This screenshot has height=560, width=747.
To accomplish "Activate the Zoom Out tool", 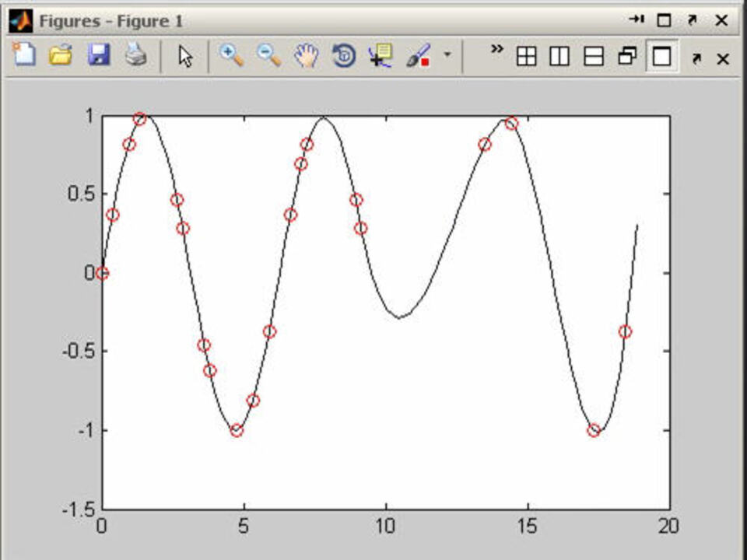I will 268,55.
